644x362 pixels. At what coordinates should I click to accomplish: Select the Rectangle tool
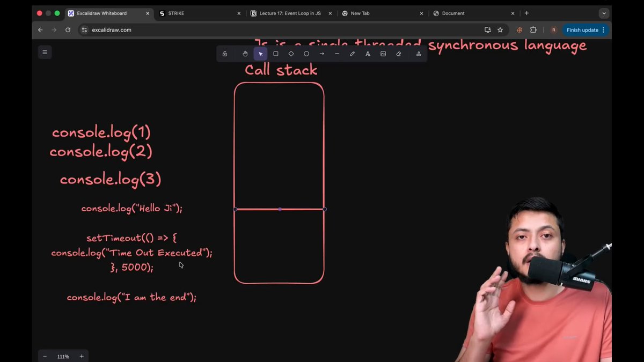coord(275,54)
